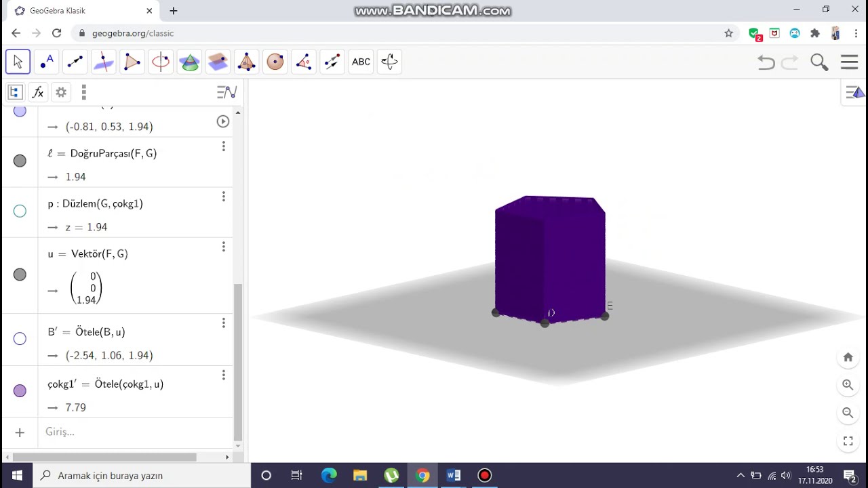The height and width of the screenshot is (488, 868).
Task: Open Microsoft Edge from the taskbar
Action: [x=329, y=475]
